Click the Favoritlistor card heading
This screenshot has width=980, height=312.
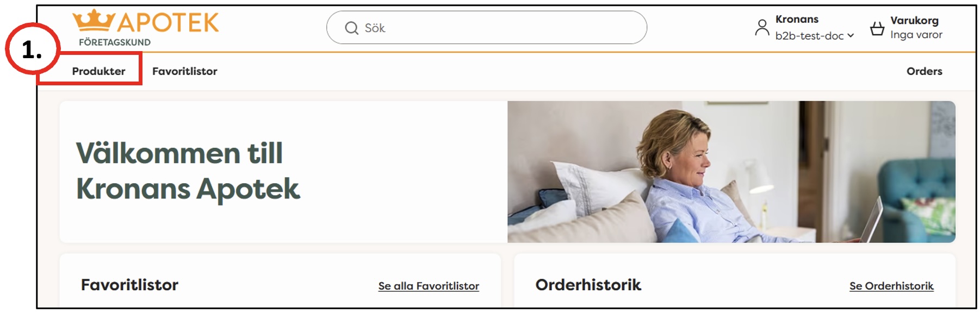129,285
